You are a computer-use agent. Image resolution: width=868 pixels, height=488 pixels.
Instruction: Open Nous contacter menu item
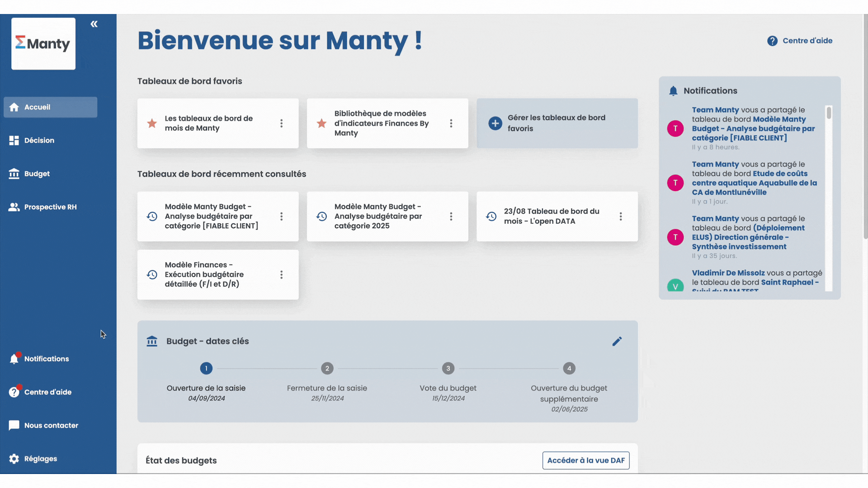pos(50,426)
